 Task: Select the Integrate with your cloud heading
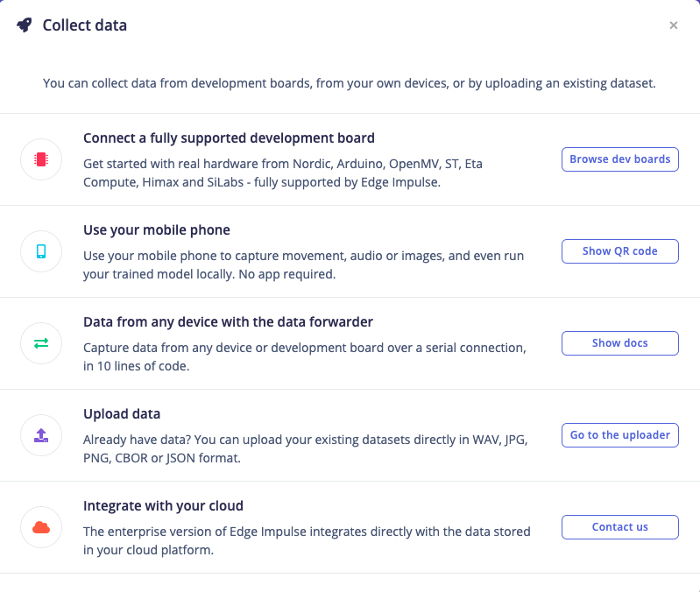[x=163, y=506]
